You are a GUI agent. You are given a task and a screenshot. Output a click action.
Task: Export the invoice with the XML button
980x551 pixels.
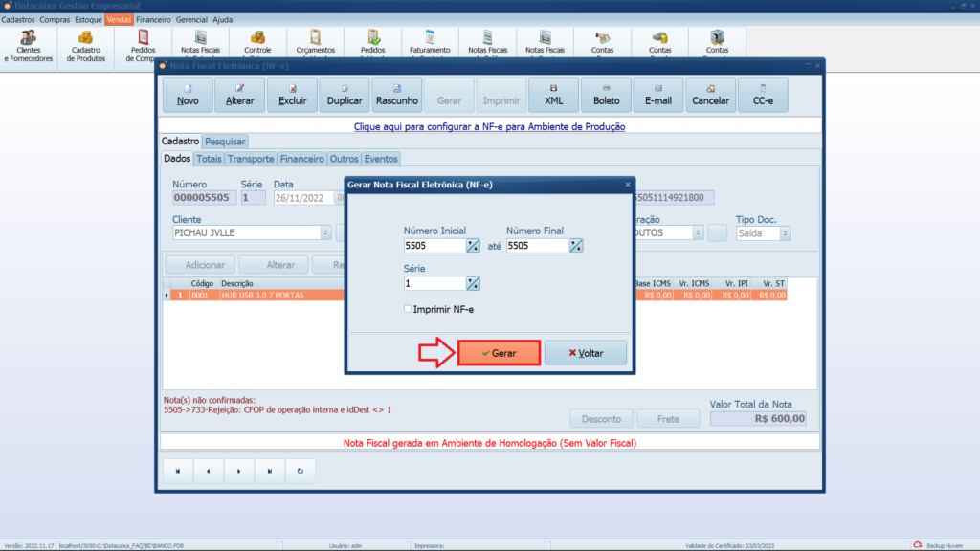pos(554,95)
